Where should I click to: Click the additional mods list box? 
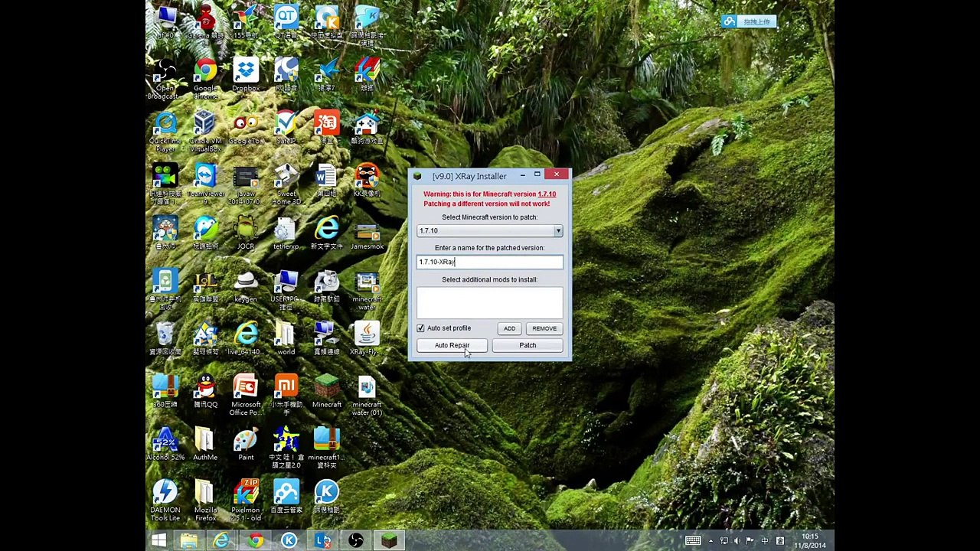(489, 302)
